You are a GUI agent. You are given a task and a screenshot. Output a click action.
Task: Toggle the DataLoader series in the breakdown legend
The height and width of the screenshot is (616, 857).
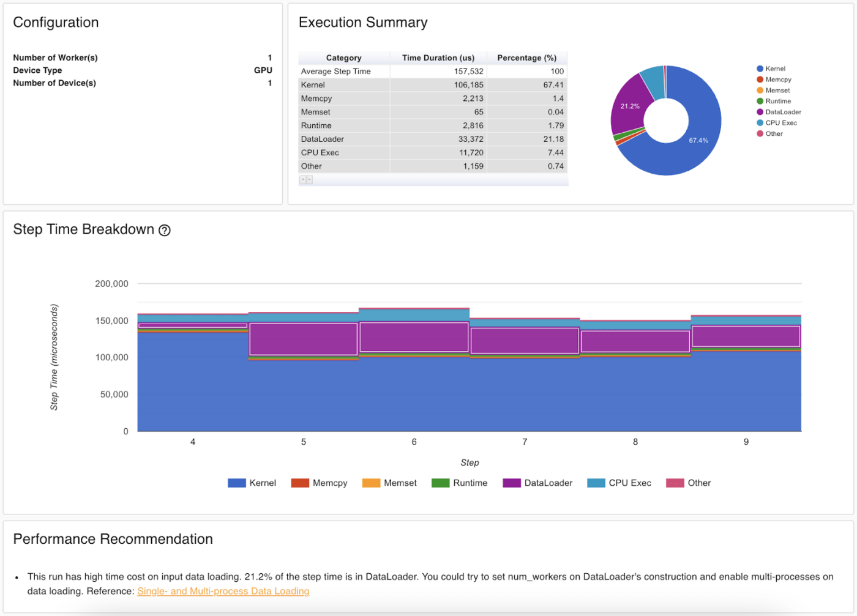point(511,483)
